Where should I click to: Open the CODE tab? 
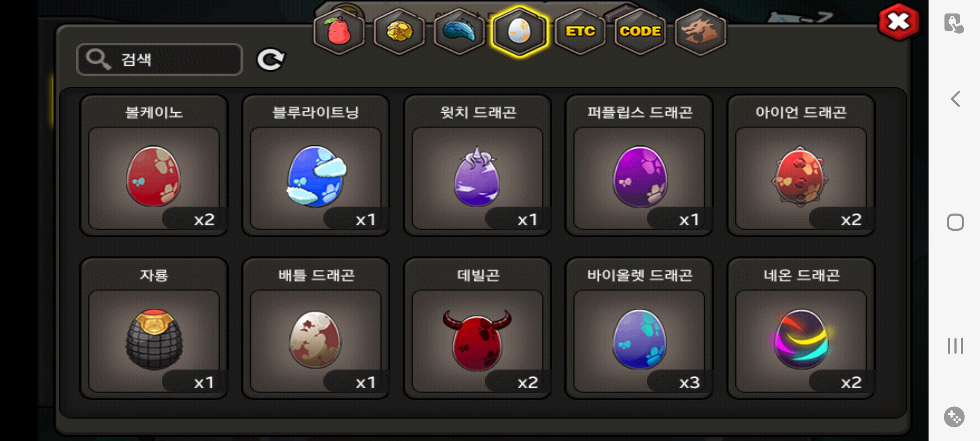[640, 31]
